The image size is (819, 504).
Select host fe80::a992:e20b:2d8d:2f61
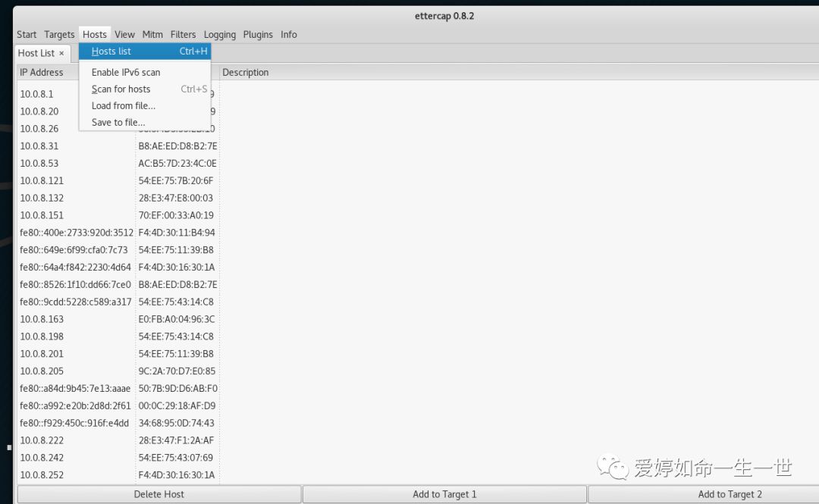click(x=75, y=405)
